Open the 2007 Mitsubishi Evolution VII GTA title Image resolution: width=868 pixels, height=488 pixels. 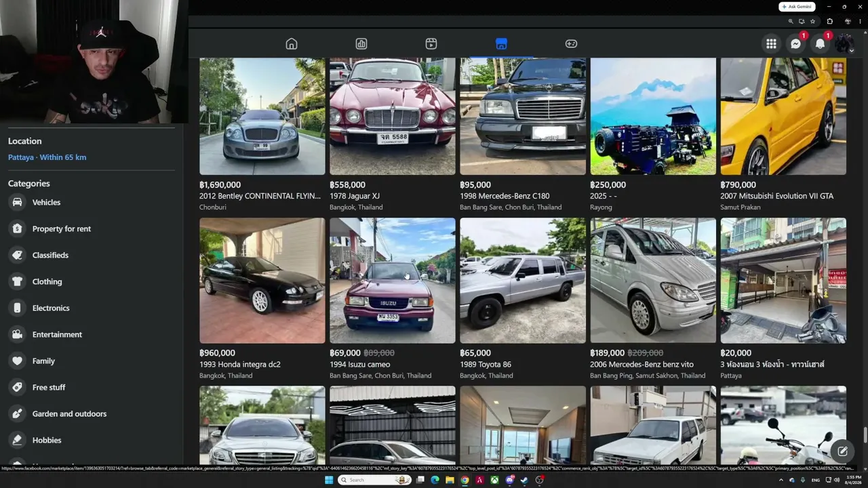pos(776,196)
